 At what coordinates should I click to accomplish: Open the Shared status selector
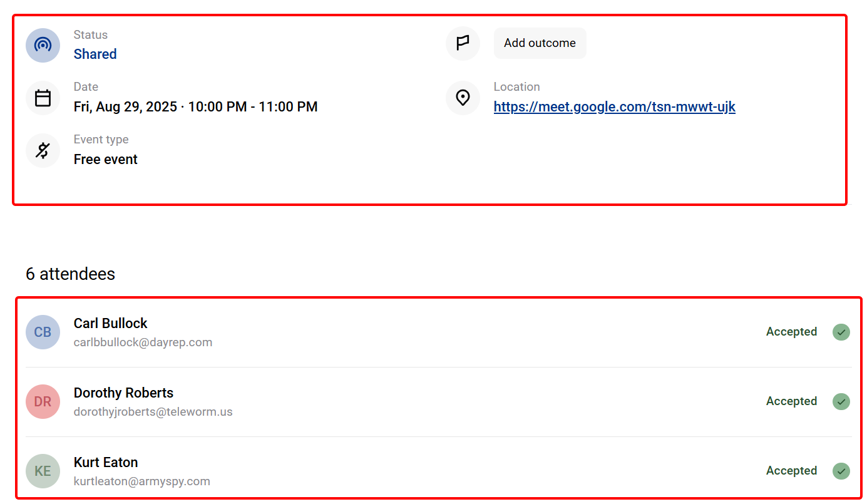coord(95,54)
